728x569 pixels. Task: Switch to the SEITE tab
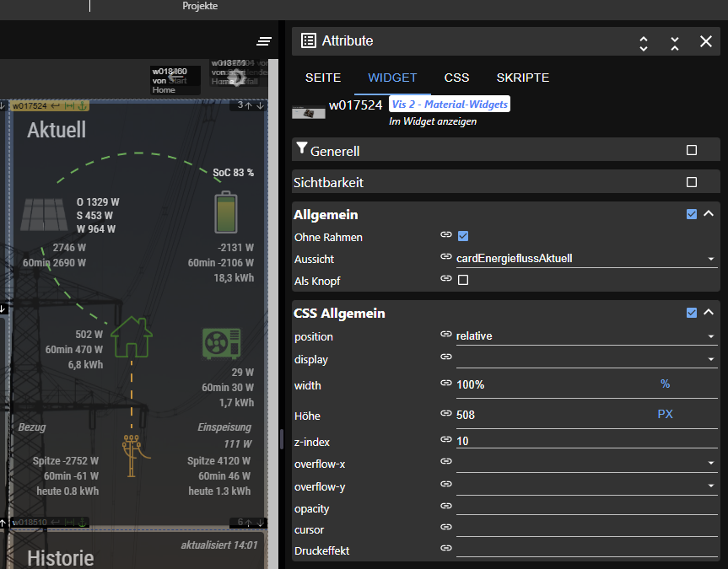click(x=322, y=78)
